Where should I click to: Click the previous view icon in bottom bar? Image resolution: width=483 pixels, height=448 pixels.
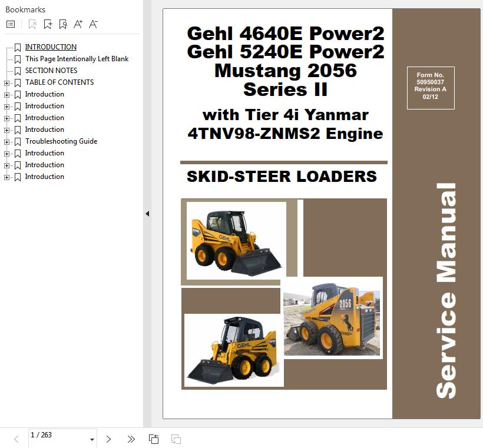[x=154, y=439]
